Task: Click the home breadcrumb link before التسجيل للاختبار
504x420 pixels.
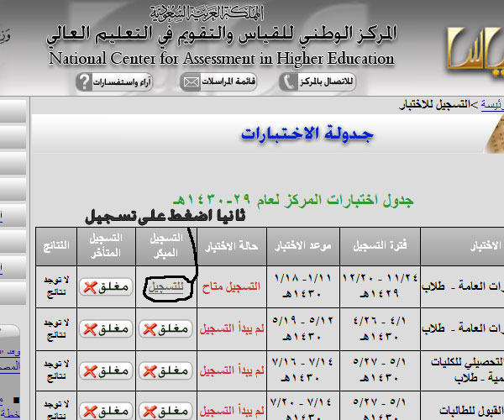Action: 492,105
